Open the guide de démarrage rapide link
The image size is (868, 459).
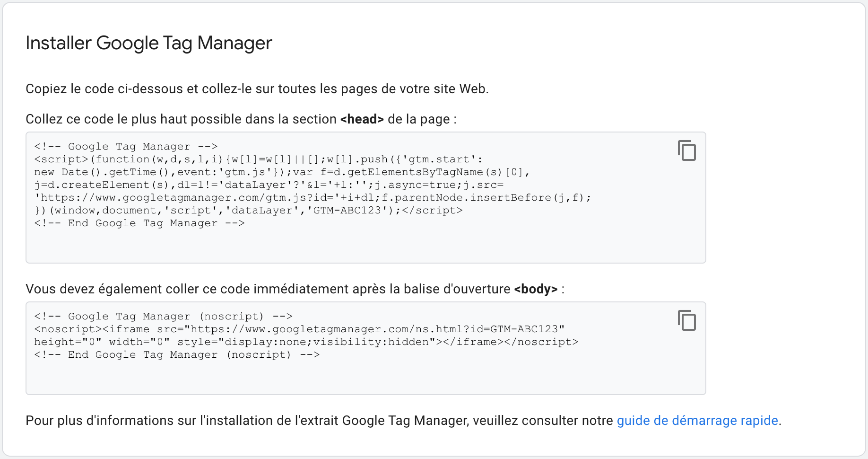[697, 420]
